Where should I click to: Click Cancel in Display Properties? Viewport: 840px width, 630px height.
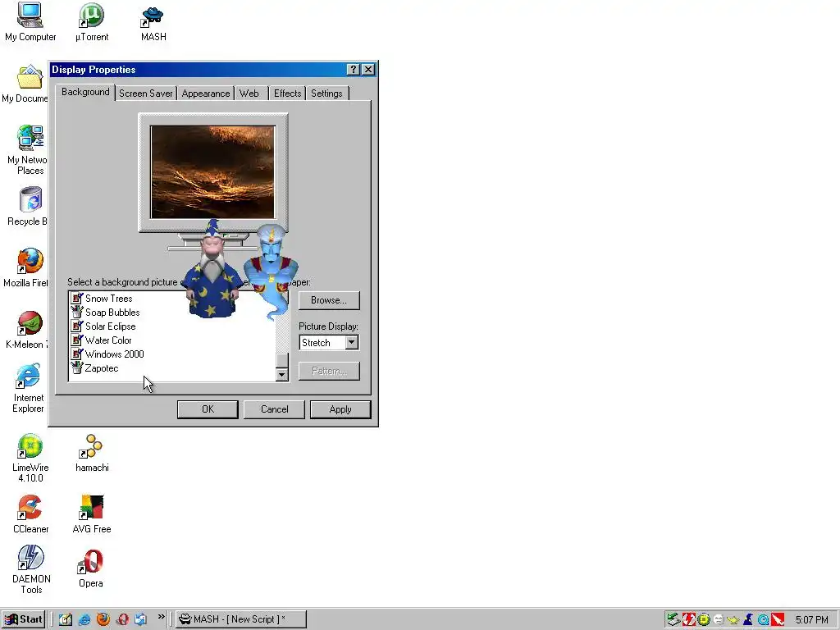point(274,409)
